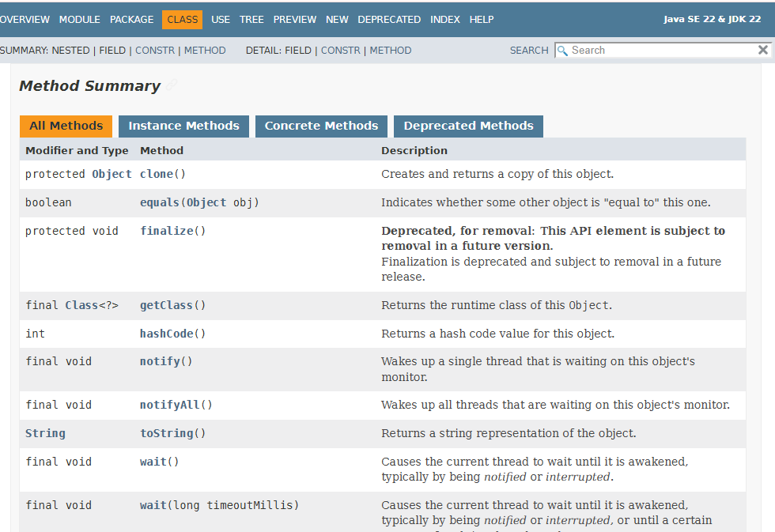Image resolution: width=775 pixels, height=532 pixels.
Task: Open the notify() method link
Action: tap(160, 361)
